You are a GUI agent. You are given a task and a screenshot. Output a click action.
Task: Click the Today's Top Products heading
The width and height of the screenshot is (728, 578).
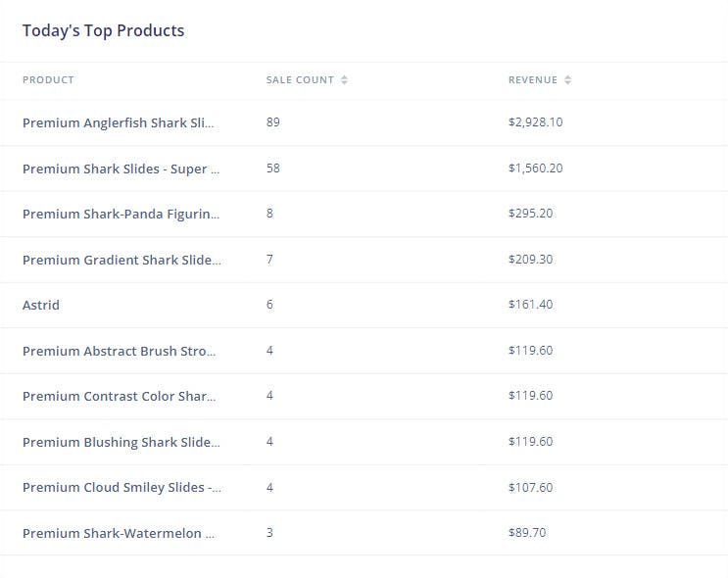point(104,30)
